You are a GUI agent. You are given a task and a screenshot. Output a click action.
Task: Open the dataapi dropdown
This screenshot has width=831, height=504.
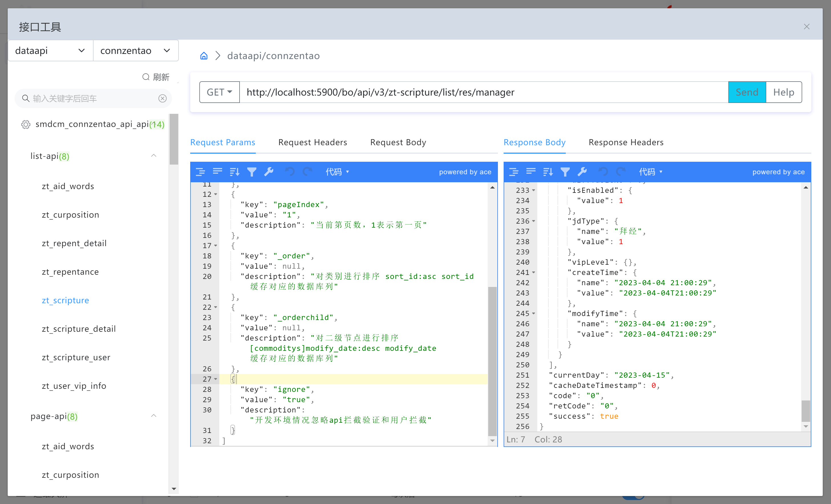[50, 50]
